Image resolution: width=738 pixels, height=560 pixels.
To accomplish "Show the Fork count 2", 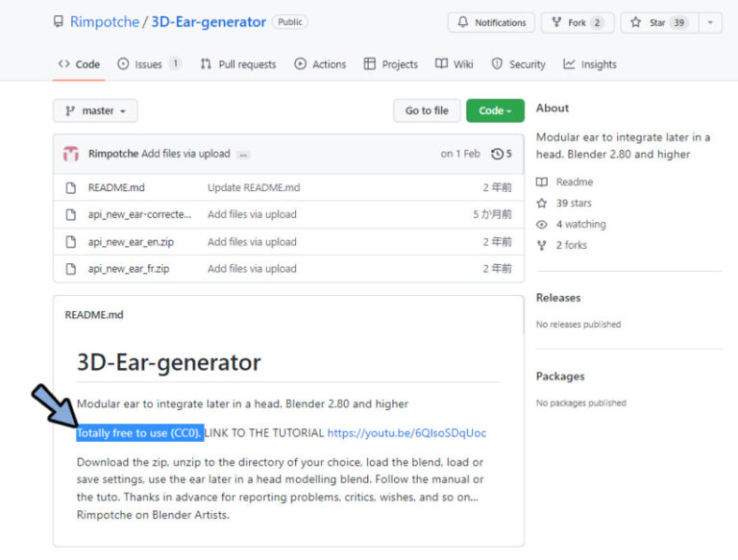I will point(597,23).
